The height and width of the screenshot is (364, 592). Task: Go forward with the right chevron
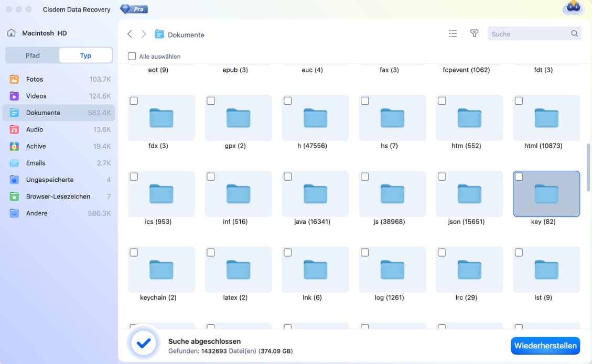click(144, 34)
